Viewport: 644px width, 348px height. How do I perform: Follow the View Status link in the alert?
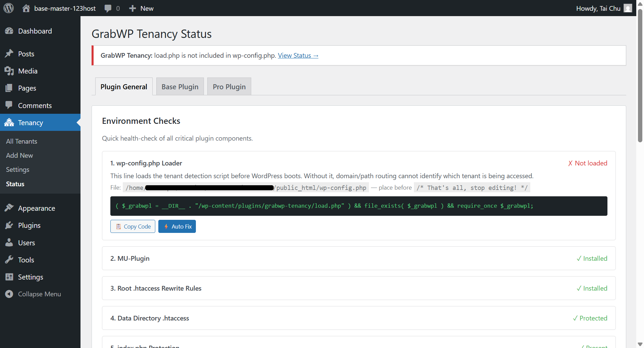(298, 55)
